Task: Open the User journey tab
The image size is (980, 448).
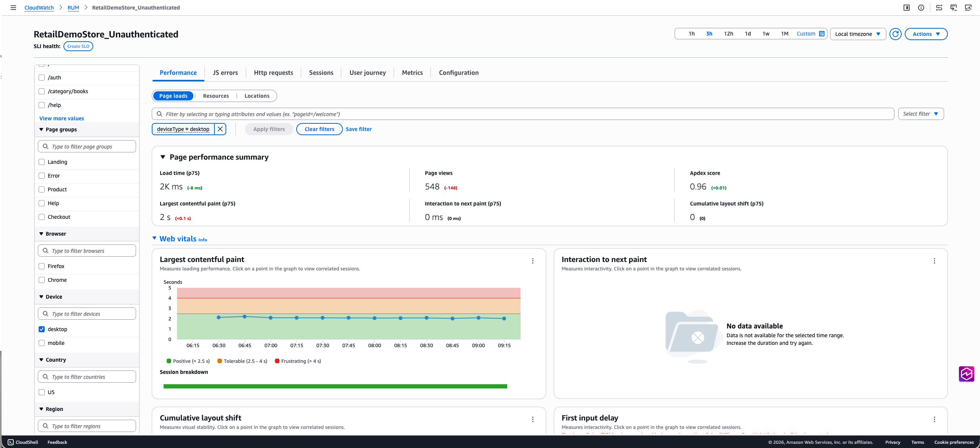Action: pyautogui.click(x=367, y=73)
